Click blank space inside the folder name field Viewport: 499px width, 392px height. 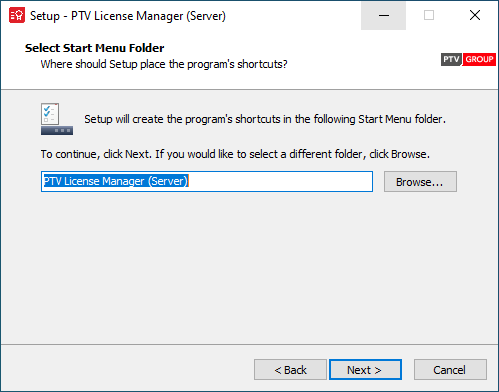coord(280,182)
